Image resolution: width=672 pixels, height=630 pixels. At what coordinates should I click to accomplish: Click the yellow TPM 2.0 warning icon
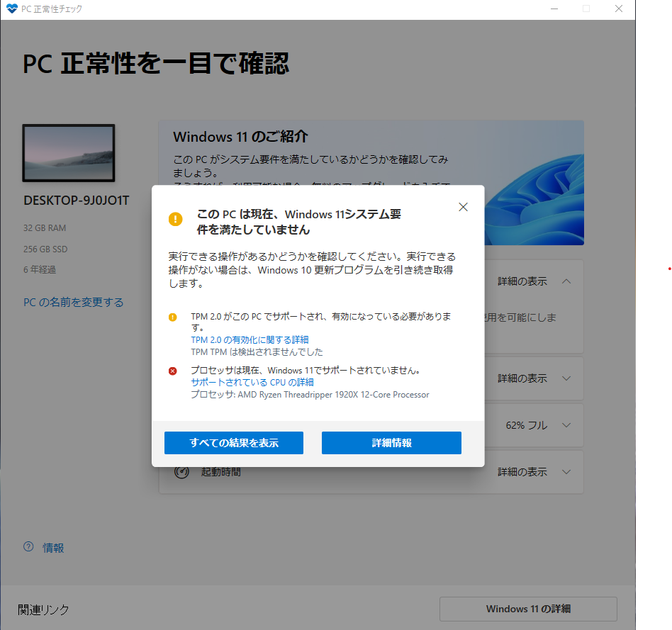click(x=173, y=317)
